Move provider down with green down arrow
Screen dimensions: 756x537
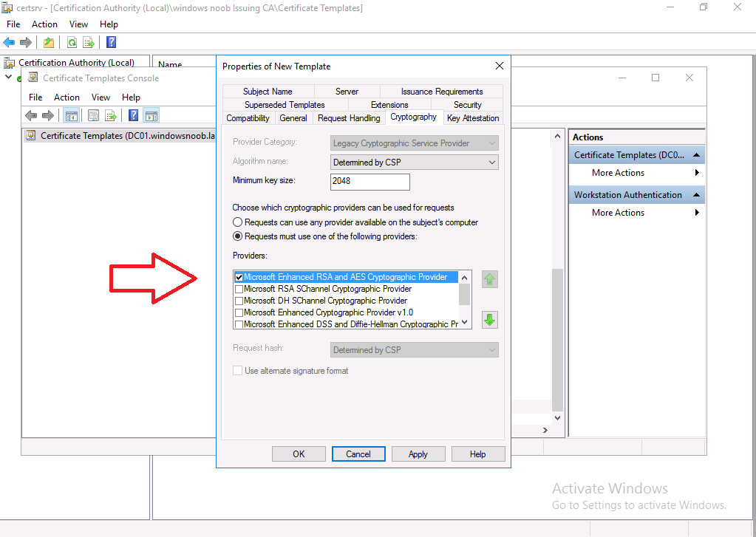pos(489,320)
